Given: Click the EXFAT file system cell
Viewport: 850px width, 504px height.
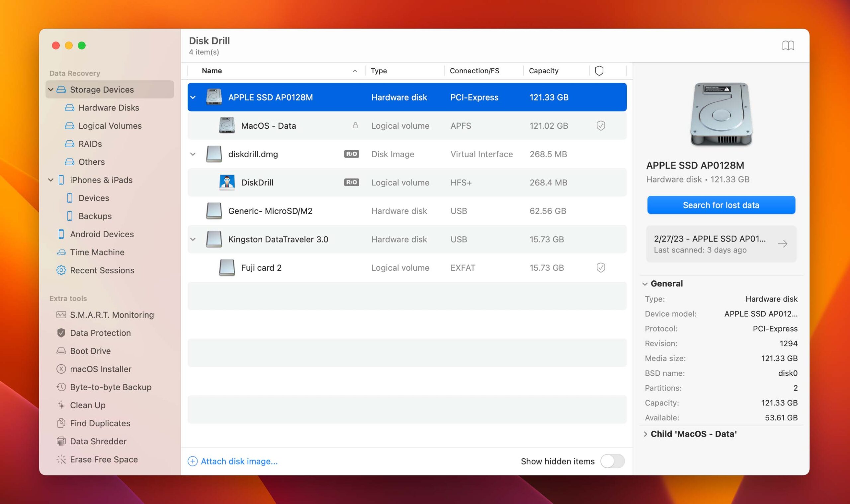Looking at the screenshot, I should coord(463,268).
